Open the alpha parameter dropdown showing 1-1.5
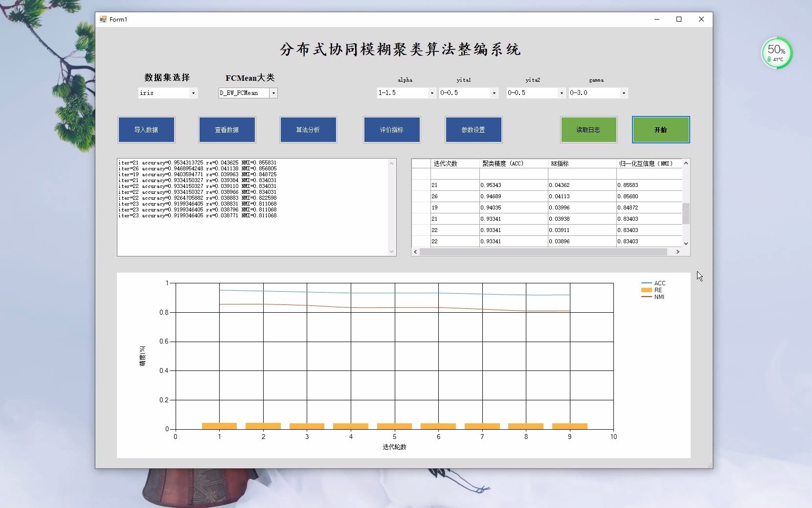The image size is (812, 508). [431, 93]
